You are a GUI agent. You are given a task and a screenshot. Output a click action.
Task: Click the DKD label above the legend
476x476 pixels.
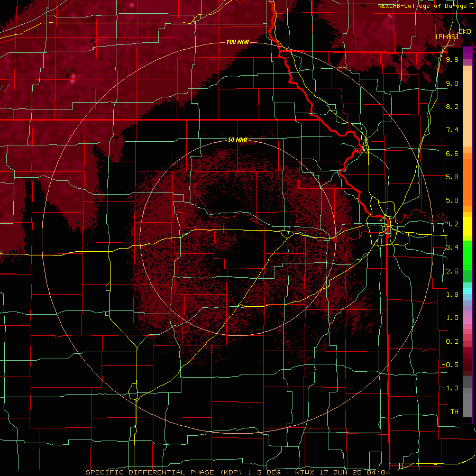point(464,32)
